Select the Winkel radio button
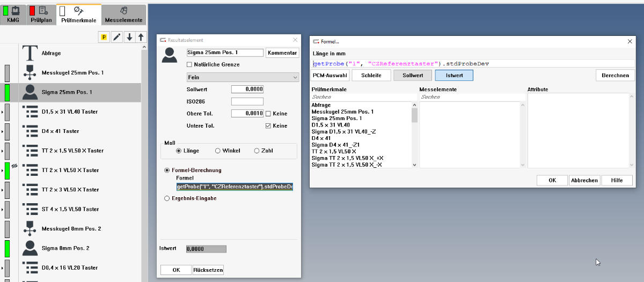 217,151
